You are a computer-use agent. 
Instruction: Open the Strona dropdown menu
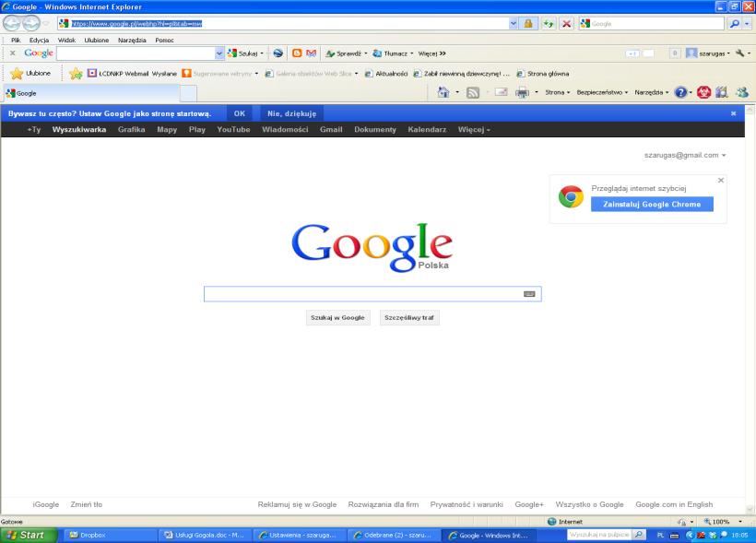(558, 92)
